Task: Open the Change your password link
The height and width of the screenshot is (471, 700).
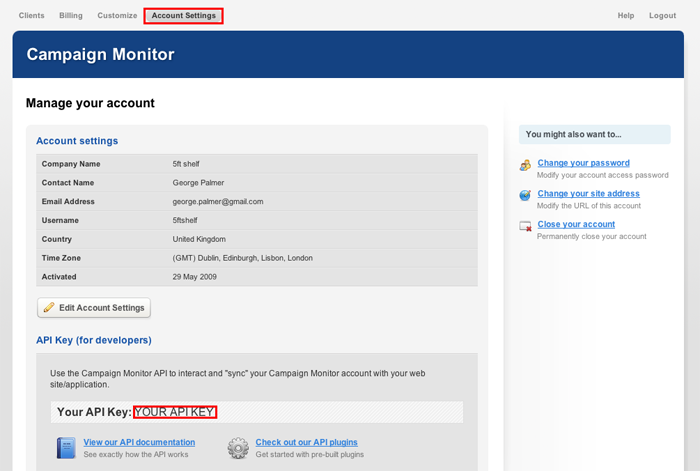Action: pos(583,163)
